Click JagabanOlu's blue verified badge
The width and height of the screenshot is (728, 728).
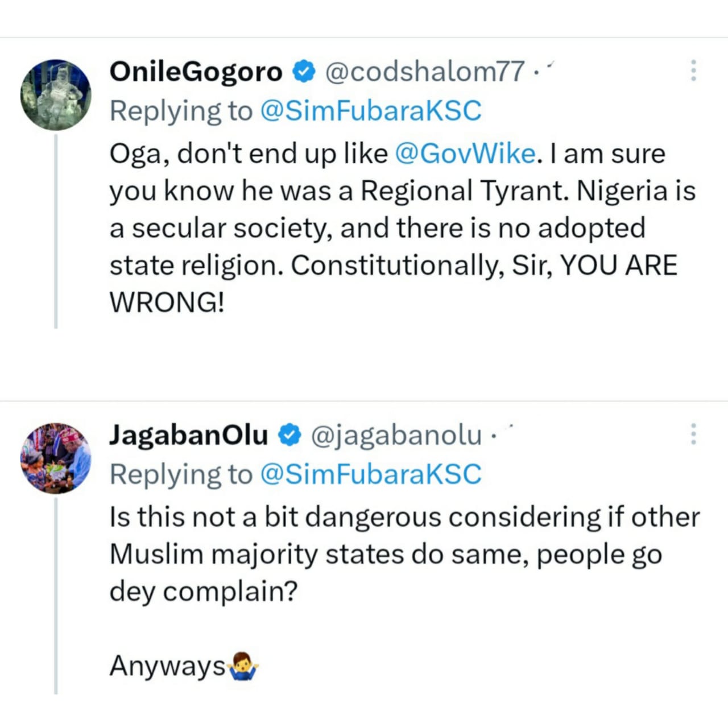pos(289,435)
